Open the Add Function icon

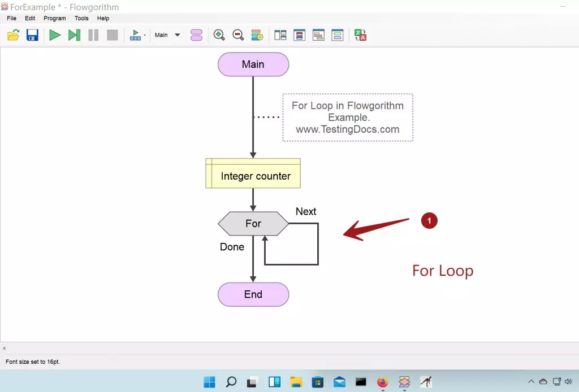196,34
